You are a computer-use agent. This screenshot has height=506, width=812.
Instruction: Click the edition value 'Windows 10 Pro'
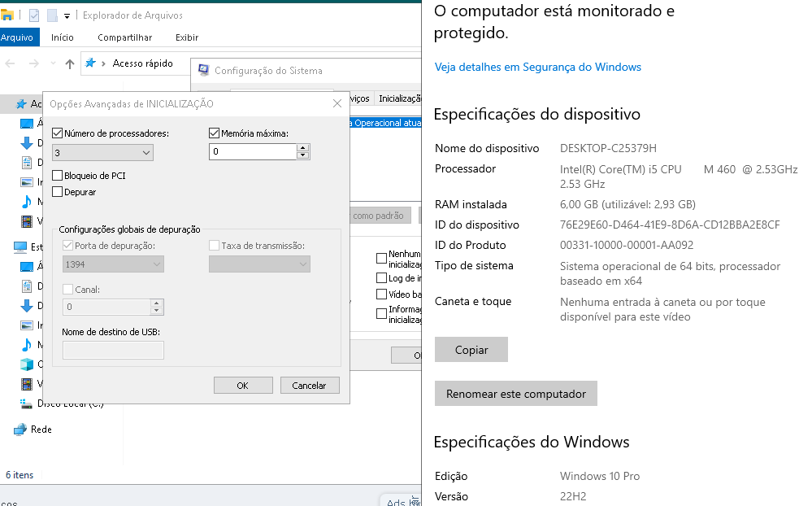[x=600, y=476]
